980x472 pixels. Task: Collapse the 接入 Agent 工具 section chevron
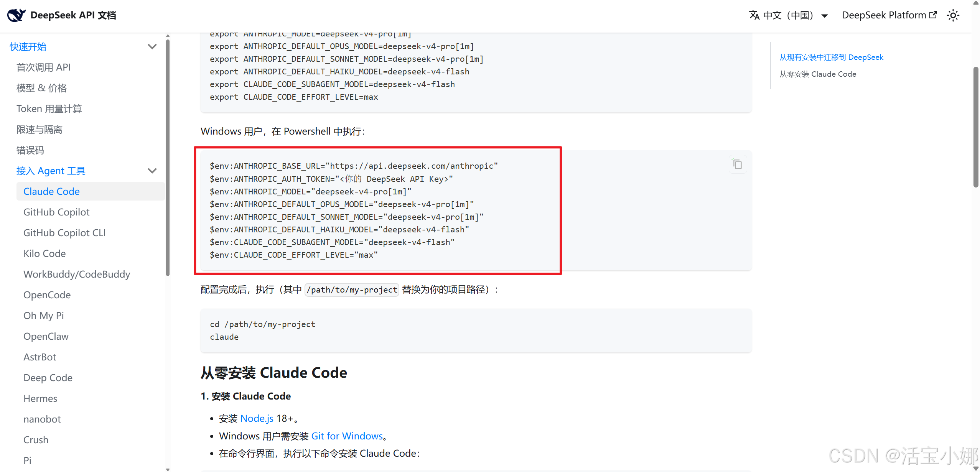[x=152, y=171]
